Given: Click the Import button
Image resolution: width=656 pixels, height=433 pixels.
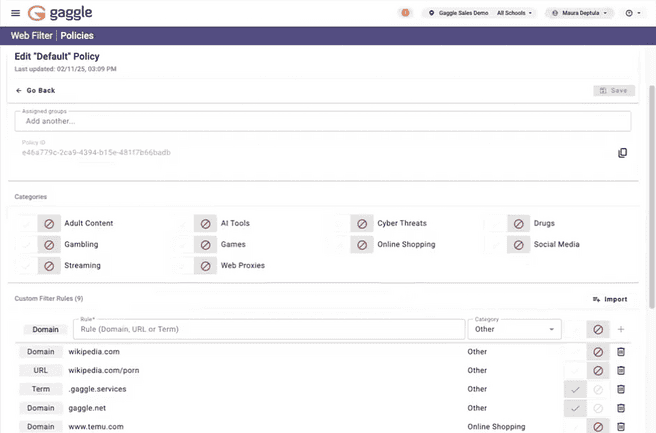Looking at the screenshot, I should click(610, 299).
